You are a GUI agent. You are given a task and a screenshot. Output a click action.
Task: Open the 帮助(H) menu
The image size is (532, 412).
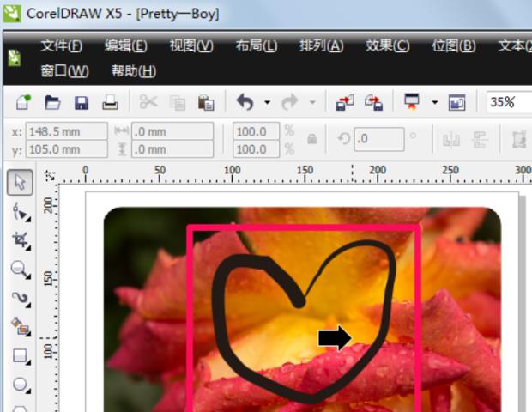coord(134,71)
